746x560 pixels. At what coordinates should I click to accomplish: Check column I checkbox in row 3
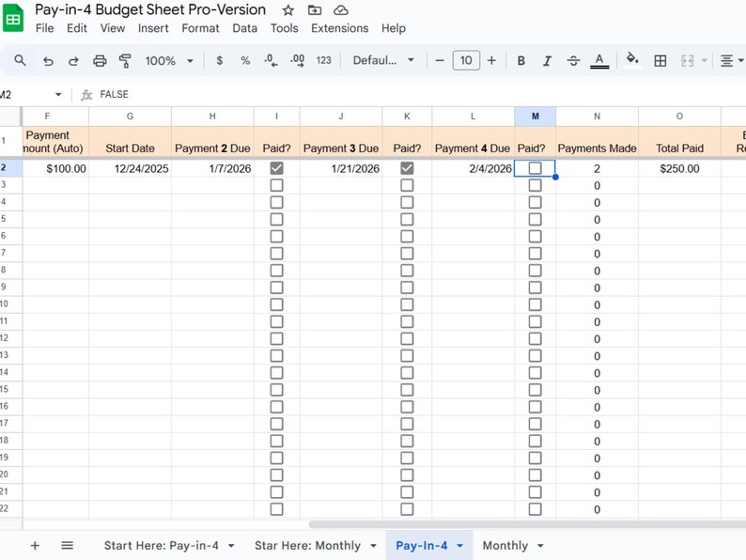276,185
